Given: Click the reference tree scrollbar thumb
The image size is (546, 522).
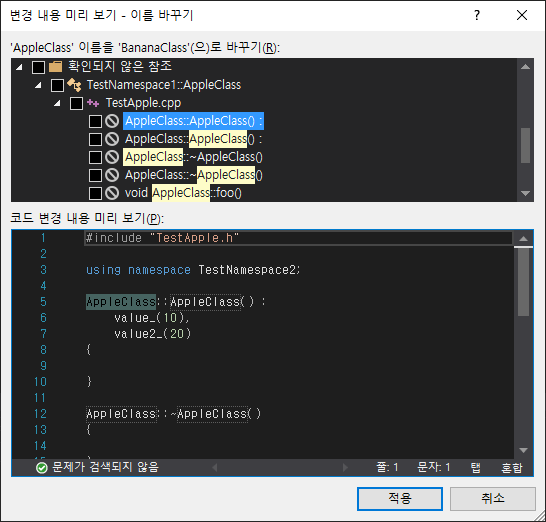Looking at the screenshot, I should pos(525,145).
